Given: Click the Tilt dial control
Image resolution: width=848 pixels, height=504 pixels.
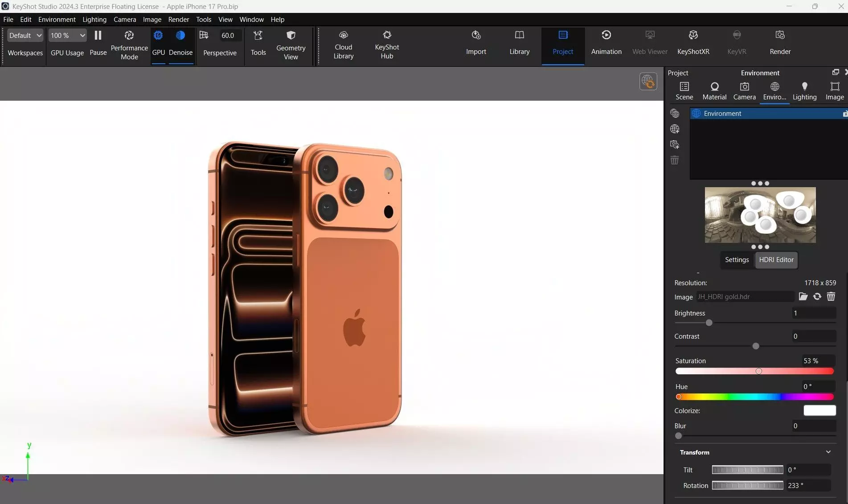Looking at the screenshot, I should (x=747, y=470).
